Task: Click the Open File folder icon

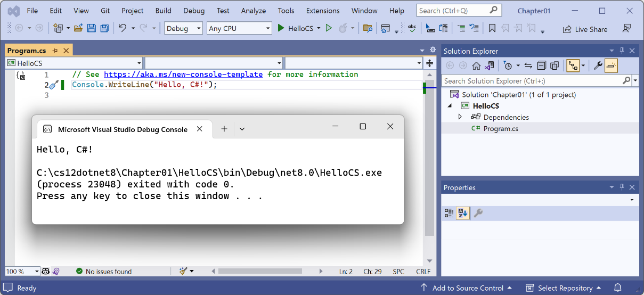Action: [x=78, y=28]
